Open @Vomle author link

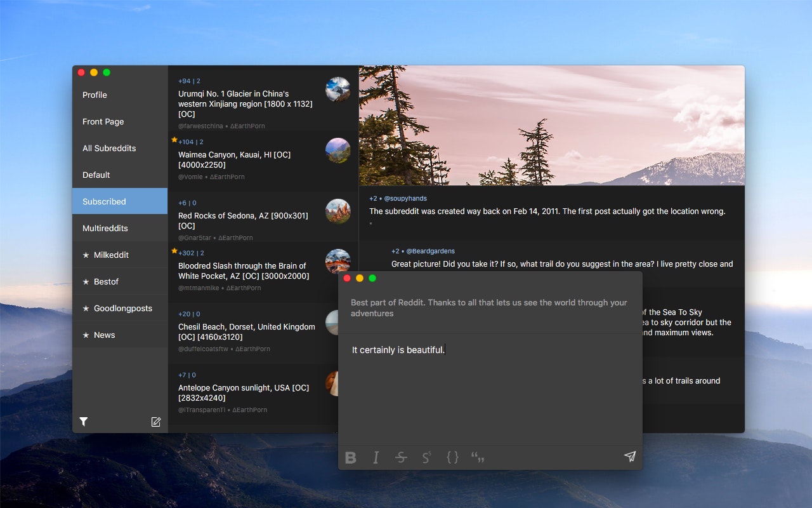coord(192,177)
